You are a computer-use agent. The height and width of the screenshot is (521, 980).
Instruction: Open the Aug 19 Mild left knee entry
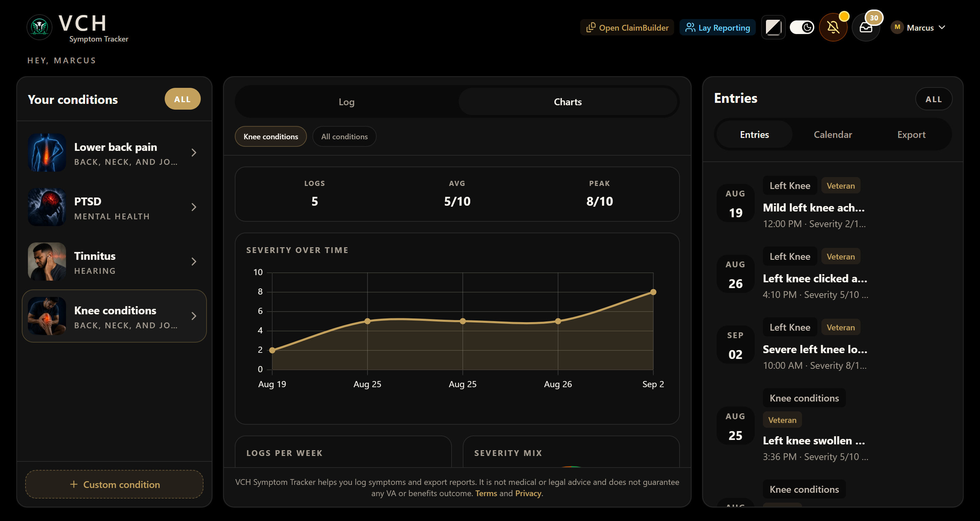(833, 203)
